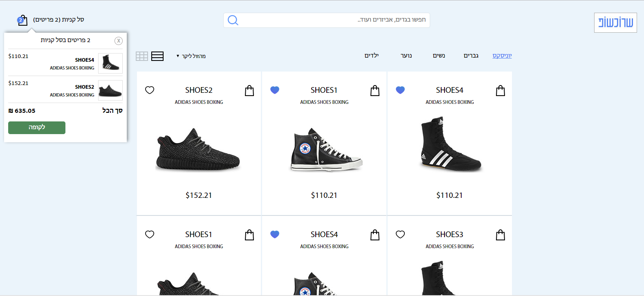Add bottom-row SHOES1 to cart bag

(x=249, y=235)
